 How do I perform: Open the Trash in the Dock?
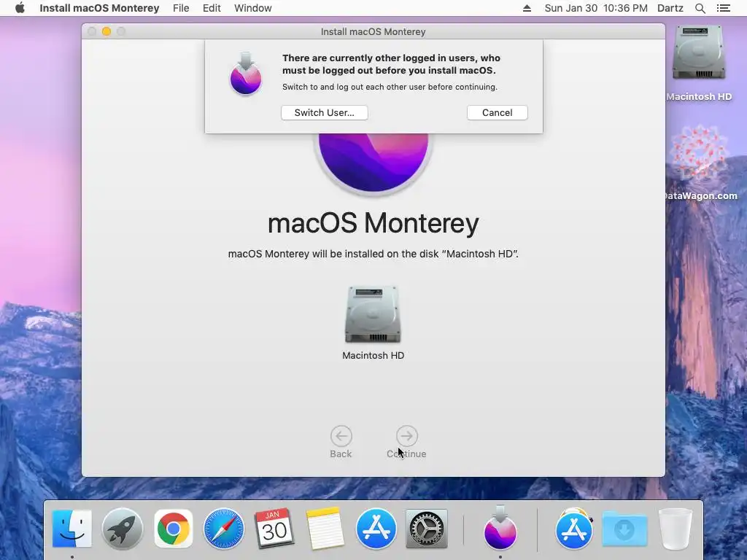675,529
